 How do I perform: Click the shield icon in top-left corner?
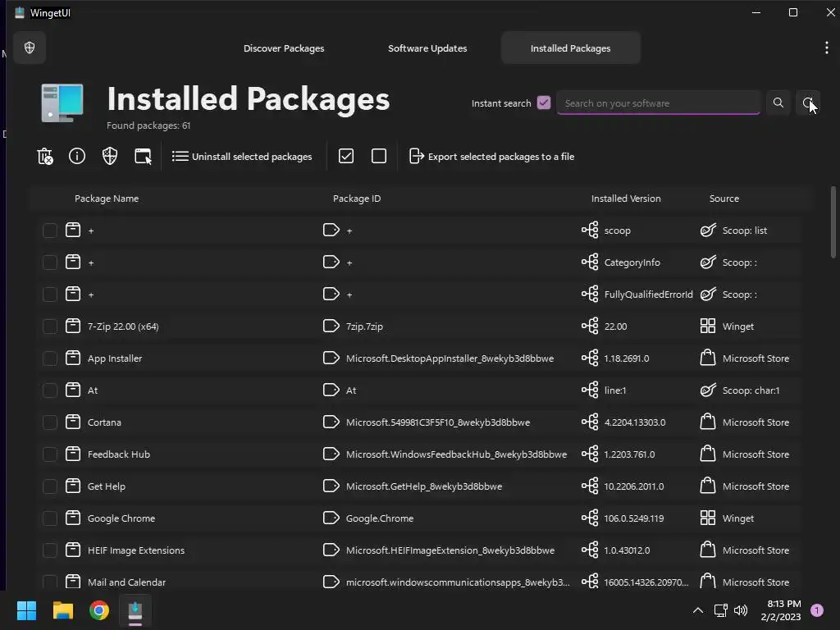point(30,48)
